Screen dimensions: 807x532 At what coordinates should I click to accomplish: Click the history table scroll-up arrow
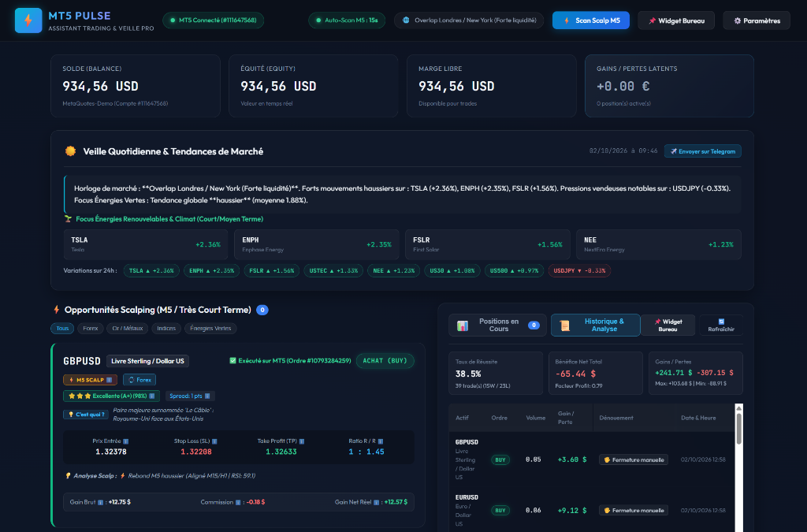(739, 408)
